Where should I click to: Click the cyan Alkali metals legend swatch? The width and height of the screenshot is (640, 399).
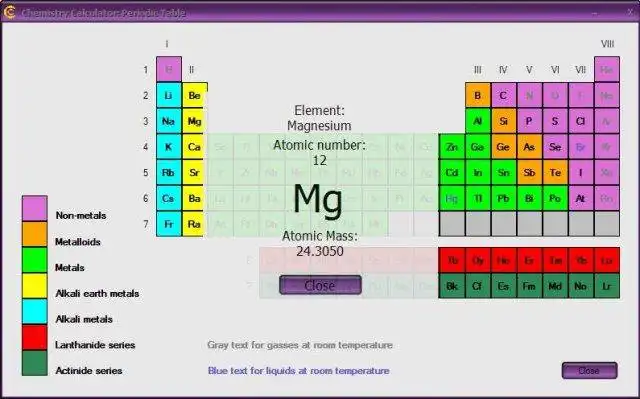coord(35,312)
